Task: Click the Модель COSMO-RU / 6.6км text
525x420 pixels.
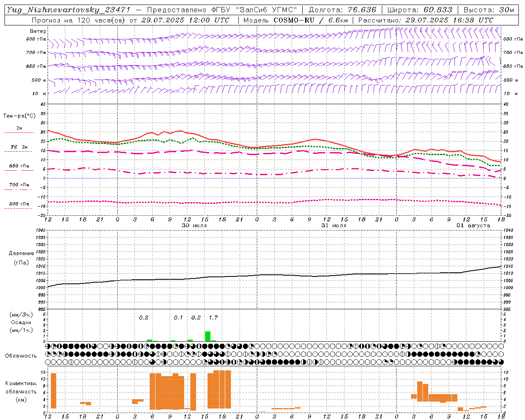Action: [296, 20]
